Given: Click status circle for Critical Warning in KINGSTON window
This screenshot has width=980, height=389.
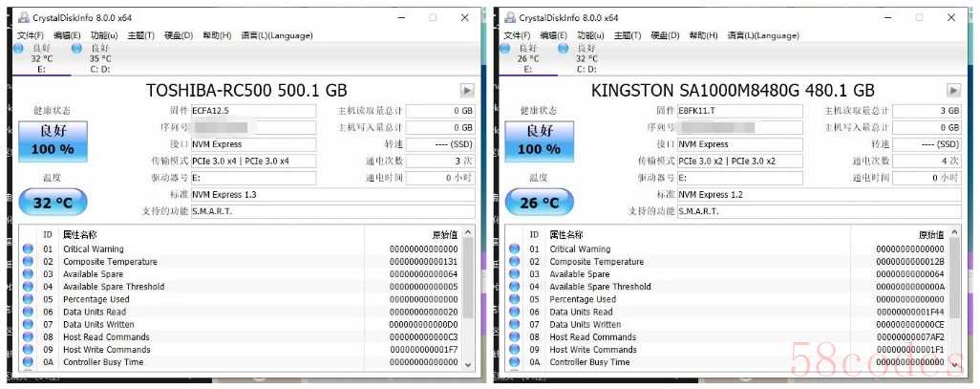Looking at the screenshot, I should click(x=515, y=249).
